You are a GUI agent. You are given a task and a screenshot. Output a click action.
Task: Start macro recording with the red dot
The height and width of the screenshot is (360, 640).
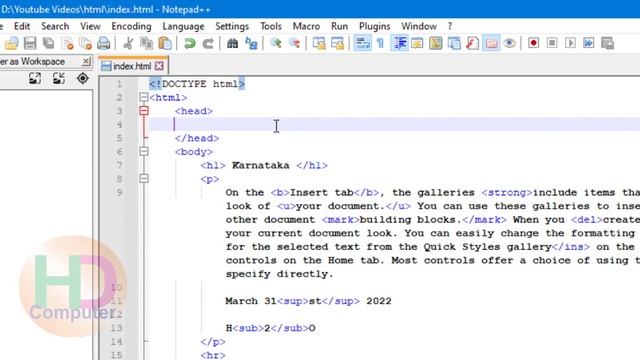(533, 43)
